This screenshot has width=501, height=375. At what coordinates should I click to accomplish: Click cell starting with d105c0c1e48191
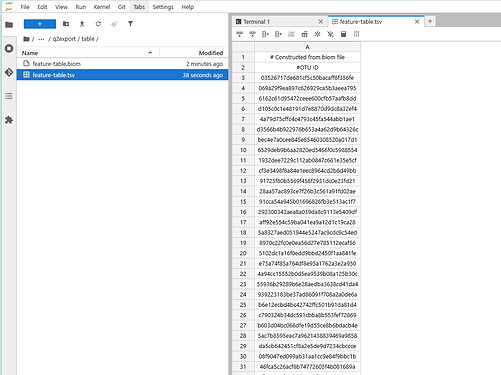[x=307, y=109]
